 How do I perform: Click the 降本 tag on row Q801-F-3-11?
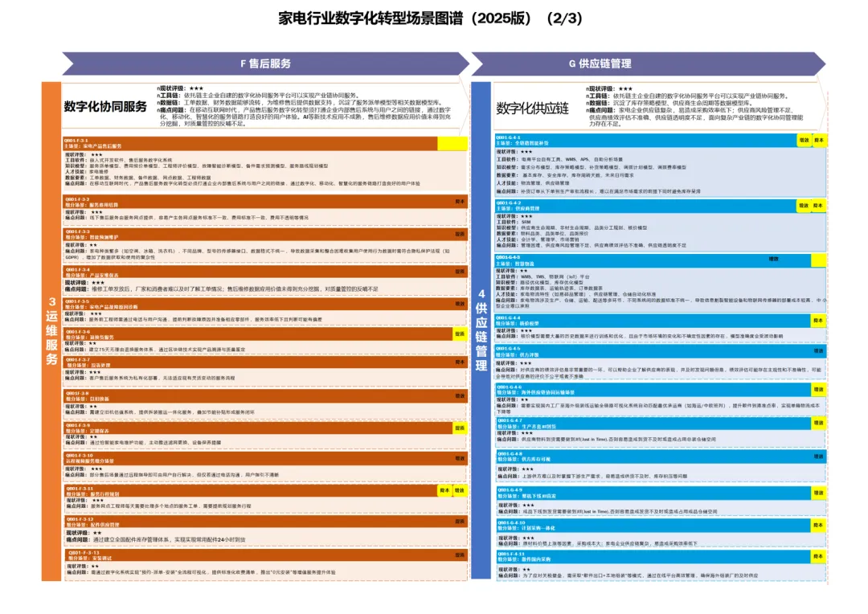[444, 490]
